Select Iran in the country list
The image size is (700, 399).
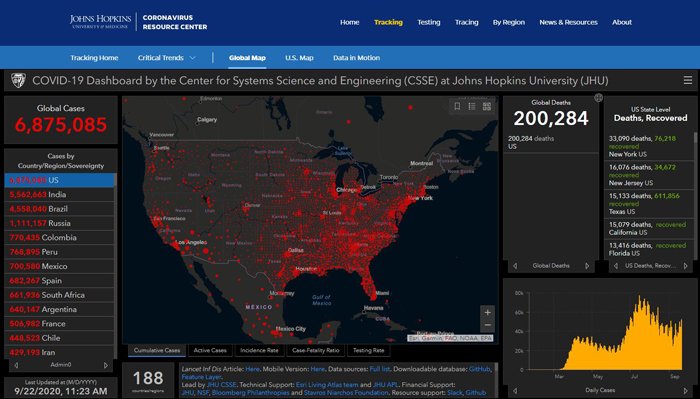(x=59, y=352)
